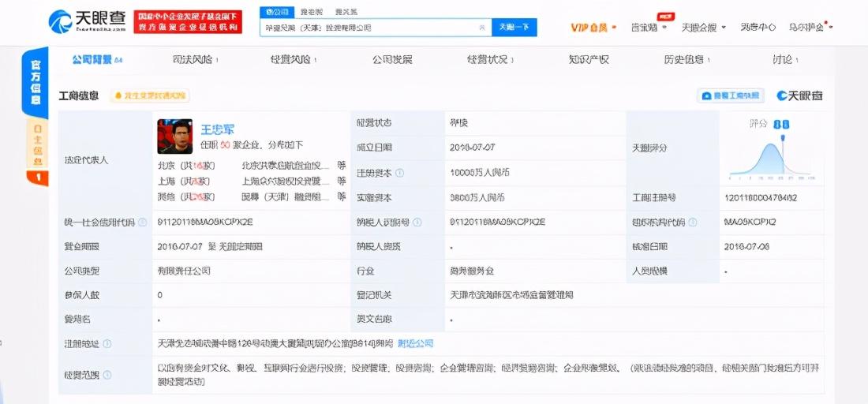Click the 有限责任公司 company type value
The width and height of the screenshot is (868, 404).
tap(184, 271)
